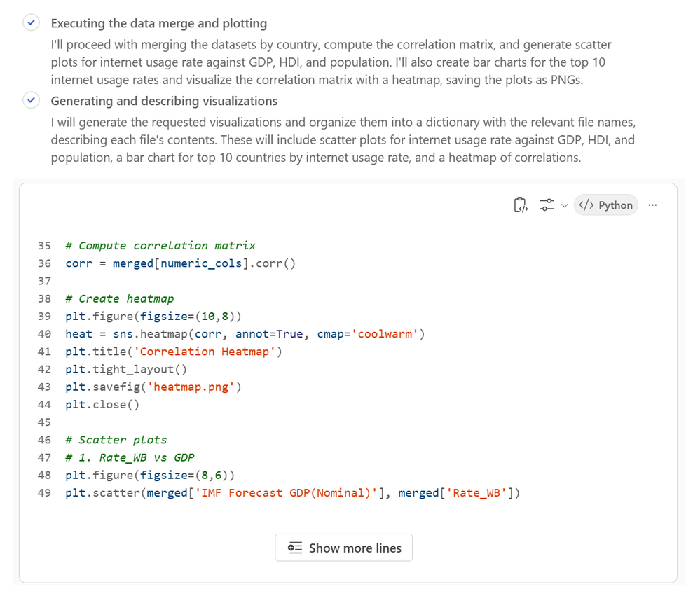Image resolution: width=700 pixels, height=603 pixels.
Task: Click the checkmark beside Generating and describing visualizations
Action: 32,101
